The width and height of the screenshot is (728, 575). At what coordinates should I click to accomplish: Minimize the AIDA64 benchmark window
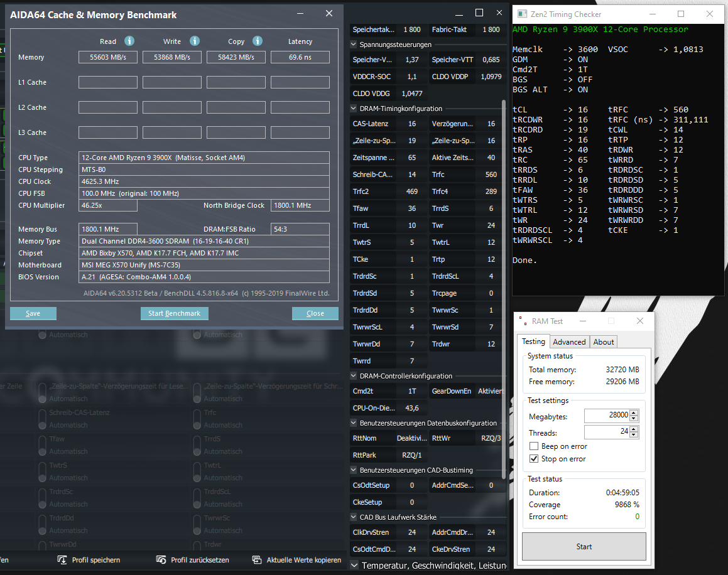[x=300, y=13]
